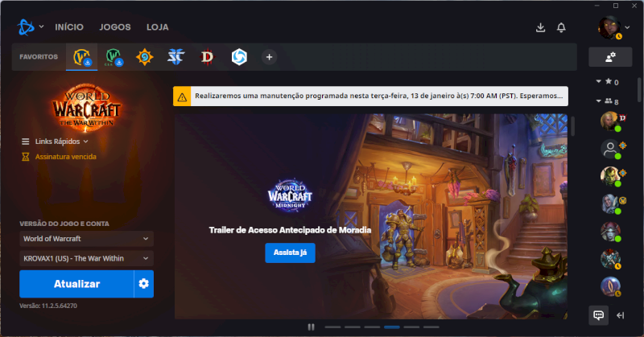Collapse the friends sidebar arrow

(x=621, y=315)
